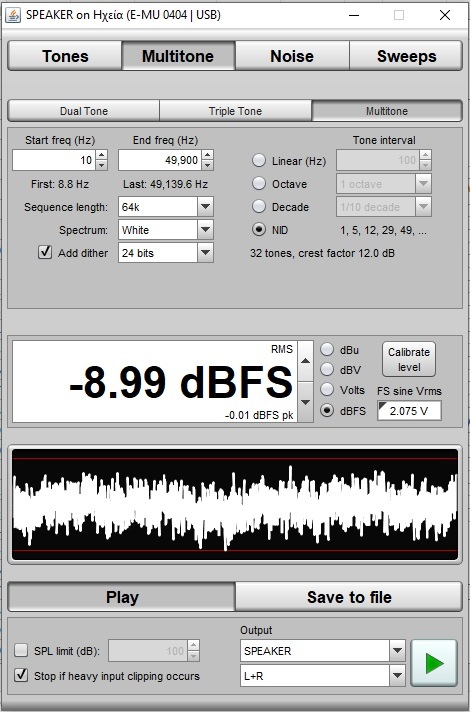
Task: Enable the SPL limit (dB) checkbox
Action: pos(21,650)
